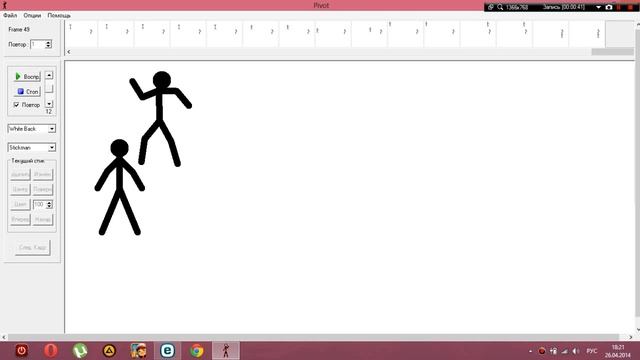
Task: Open the ESET icon in taskbar
Action: [x=167, y=351]
